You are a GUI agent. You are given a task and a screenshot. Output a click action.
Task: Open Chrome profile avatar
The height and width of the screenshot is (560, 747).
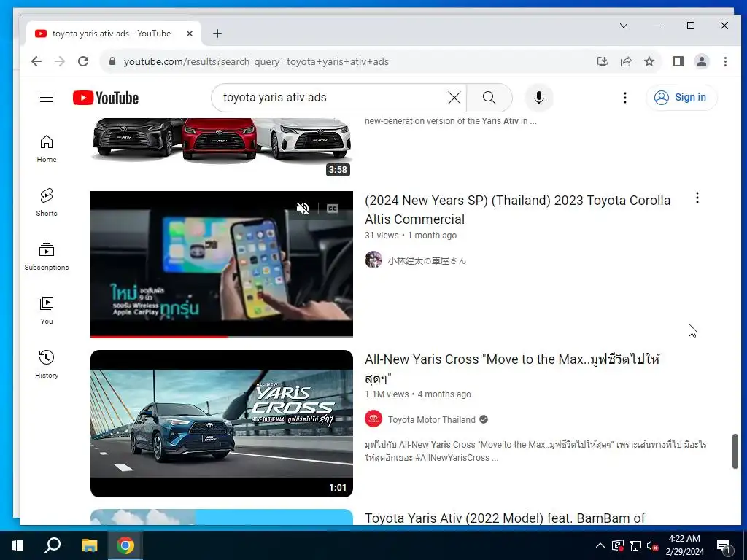point(702,61)
